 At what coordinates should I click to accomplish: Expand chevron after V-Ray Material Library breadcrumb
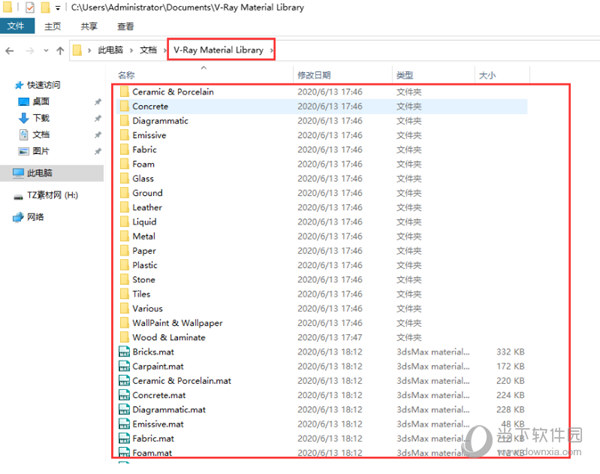click(271, 50)
